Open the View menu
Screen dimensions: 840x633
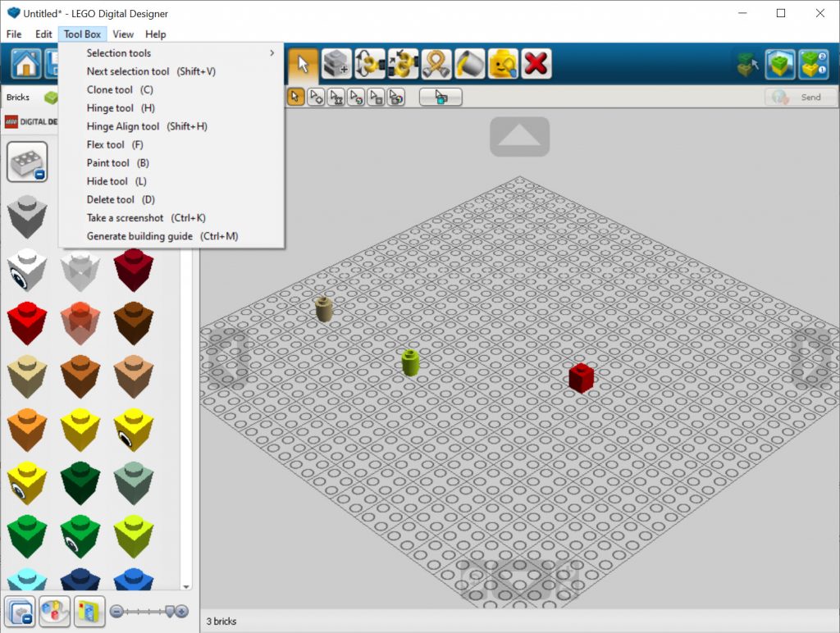[123, 34]
